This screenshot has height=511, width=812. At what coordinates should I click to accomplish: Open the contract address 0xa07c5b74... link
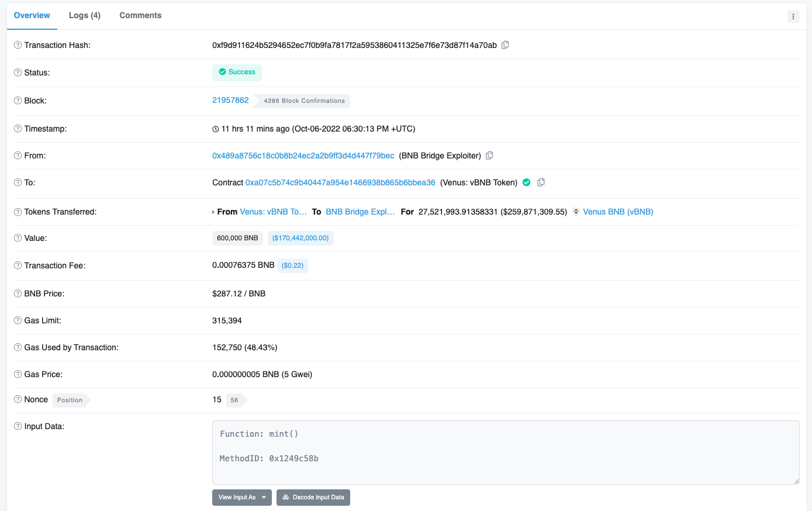[x=340, y=182]
